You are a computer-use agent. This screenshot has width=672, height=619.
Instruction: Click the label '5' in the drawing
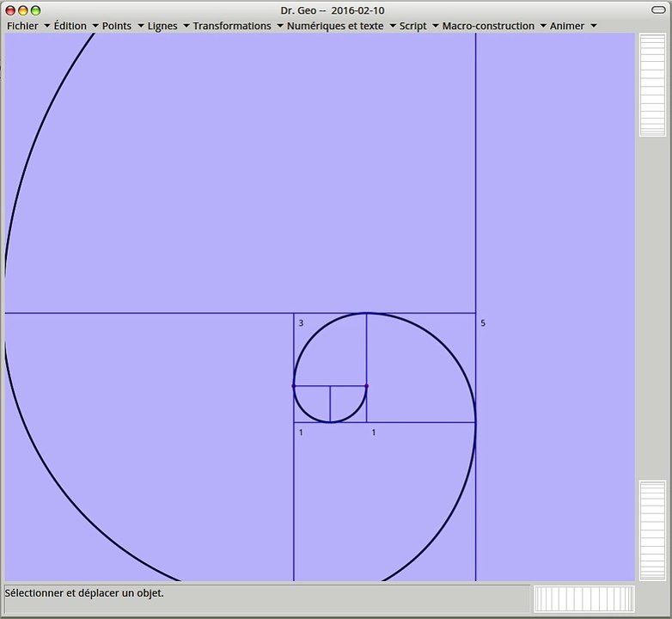(483, 323)
